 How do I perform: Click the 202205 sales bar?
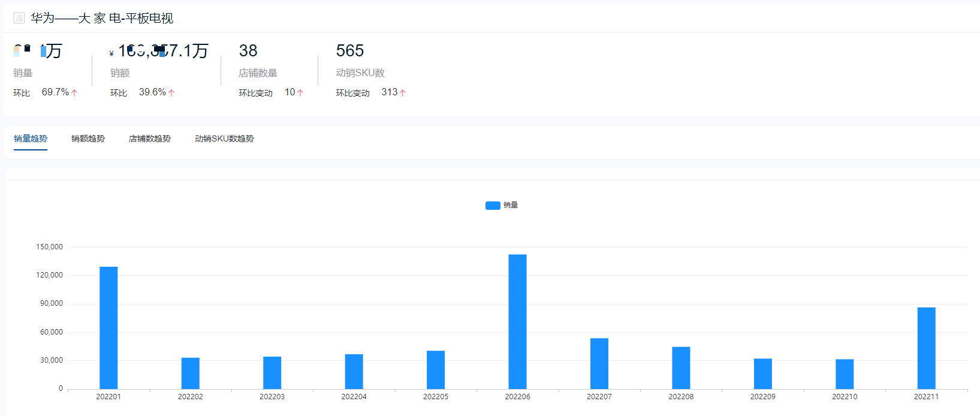click(436, 370)
